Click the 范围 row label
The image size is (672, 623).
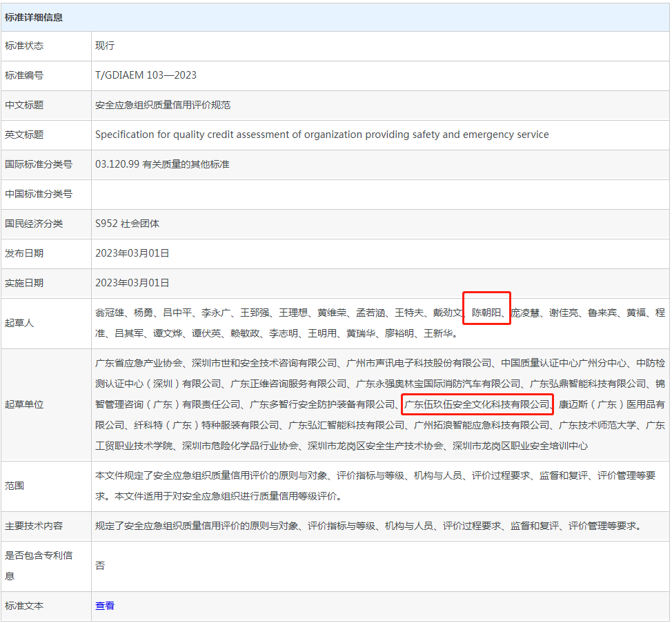(14, 486)
